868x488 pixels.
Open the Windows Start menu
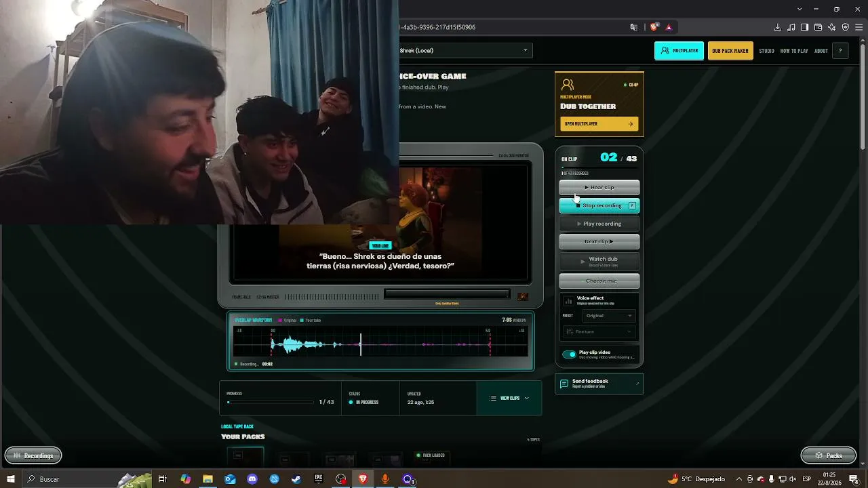point(11,479)
